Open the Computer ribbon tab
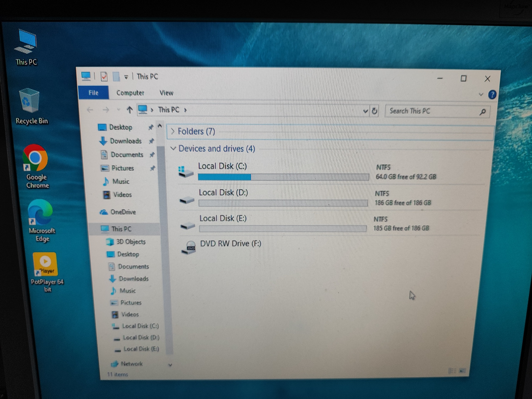532x399 pixels. 130,93
